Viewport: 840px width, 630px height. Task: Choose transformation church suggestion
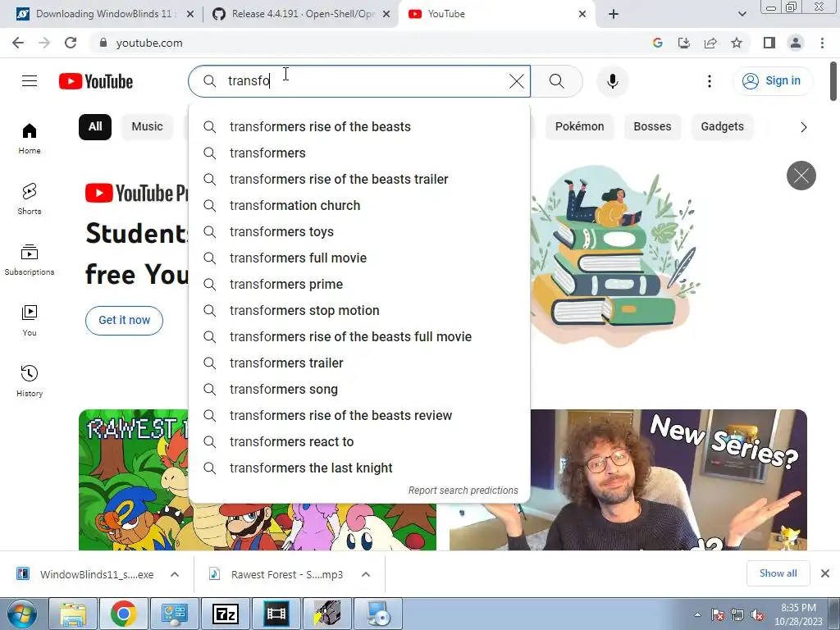click(359, 206)
